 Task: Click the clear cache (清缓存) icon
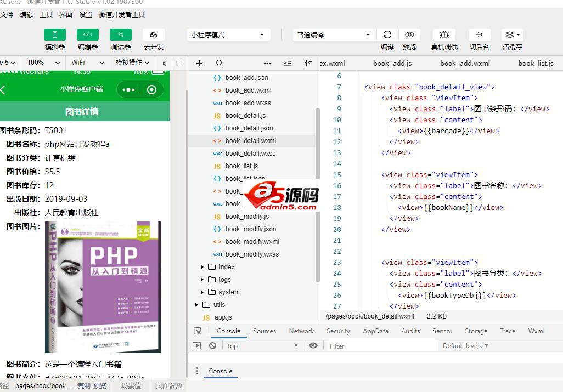[x=512, y=35]
